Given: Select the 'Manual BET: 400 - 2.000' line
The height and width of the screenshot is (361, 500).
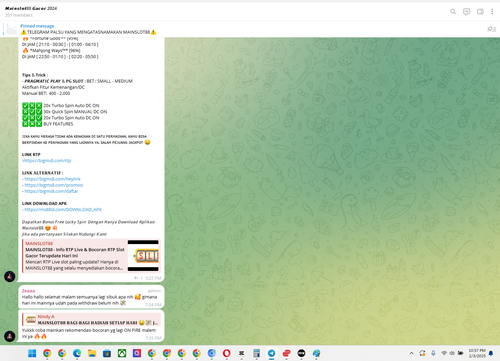Looking at the screenshot, I should pyautogui.click(x=46, y=93).
